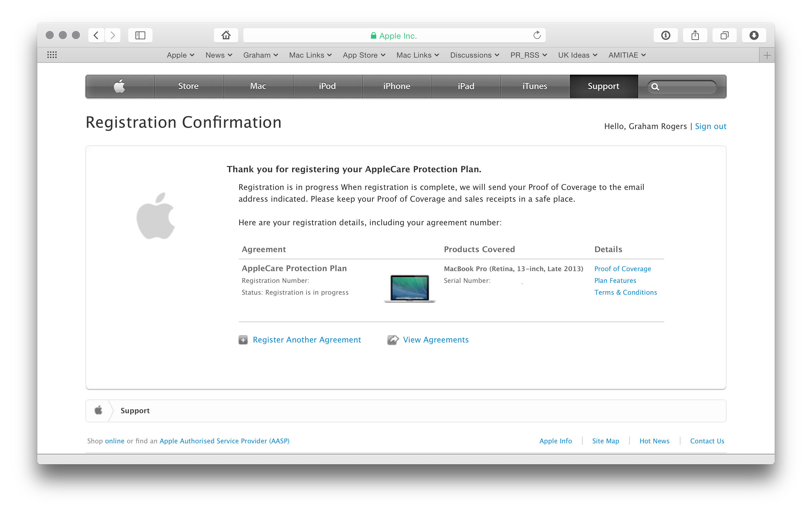Open the Store tab in site navigation
This screenshot has width=812, height=516.
[x=188, y=86]
